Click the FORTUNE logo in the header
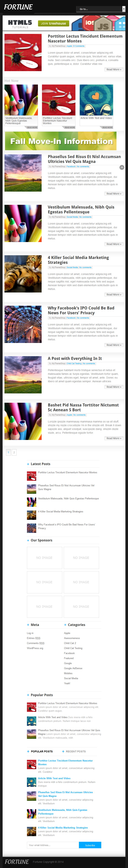 click(18, 7)
